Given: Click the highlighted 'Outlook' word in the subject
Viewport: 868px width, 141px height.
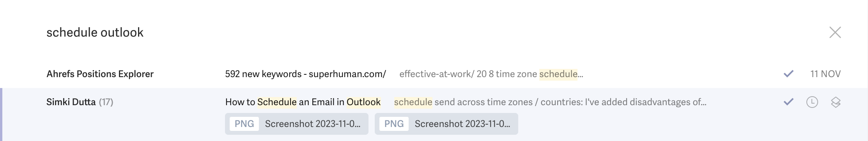Looking at the screenshot, I should 363,102.
